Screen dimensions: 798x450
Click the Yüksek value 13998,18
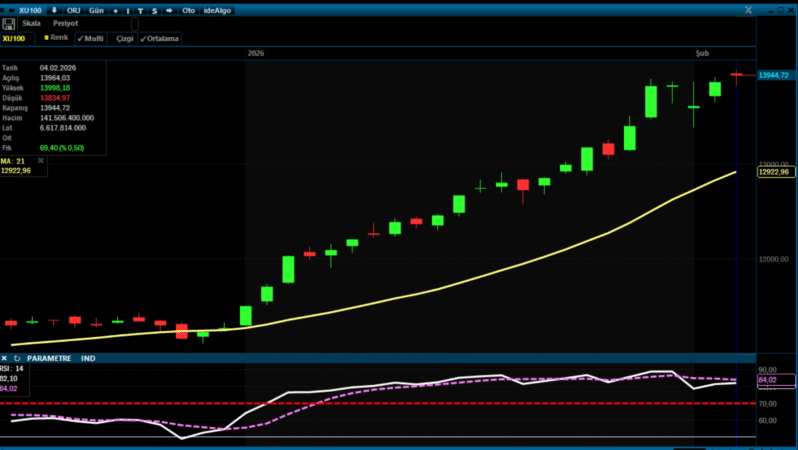tap(54, 88)
